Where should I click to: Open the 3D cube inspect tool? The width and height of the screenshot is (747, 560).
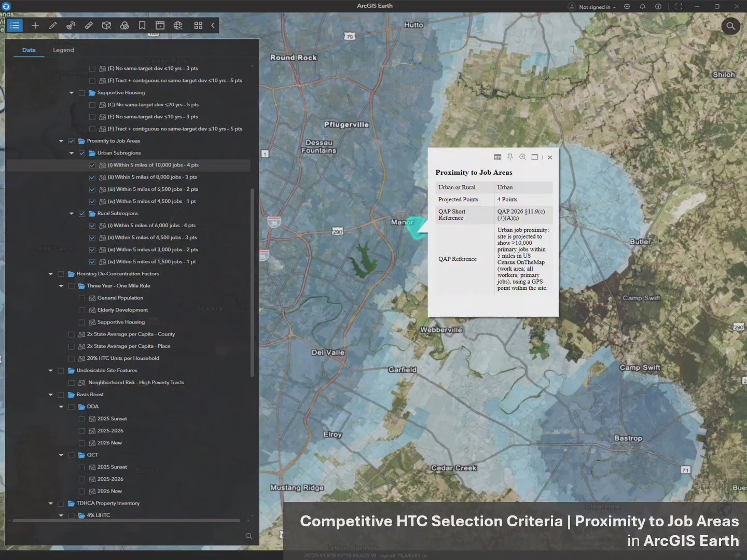click(x=107, y=25)
